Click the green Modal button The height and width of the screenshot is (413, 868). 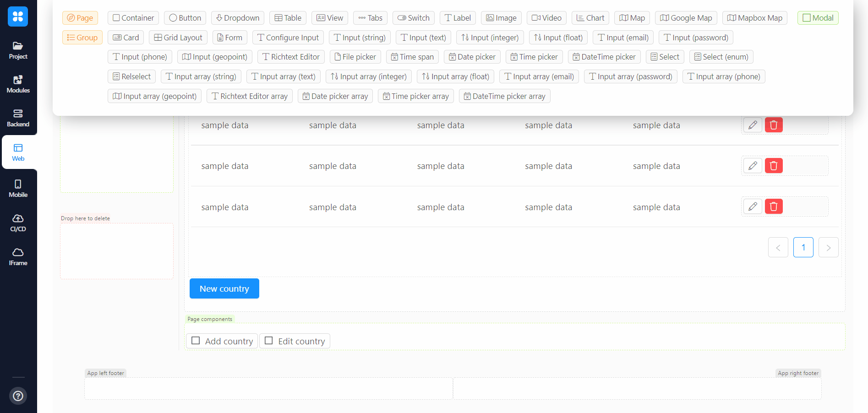818,18
